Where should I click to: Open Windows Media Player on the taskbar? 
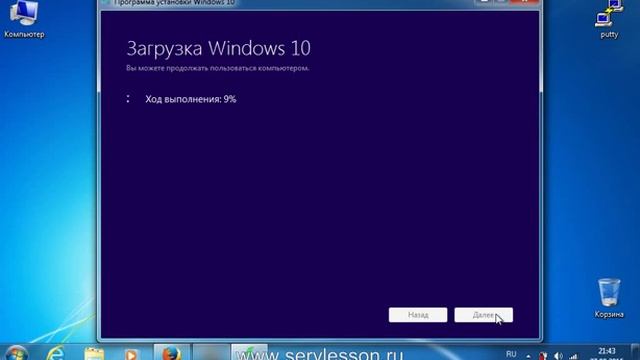[x=131, y=354]
